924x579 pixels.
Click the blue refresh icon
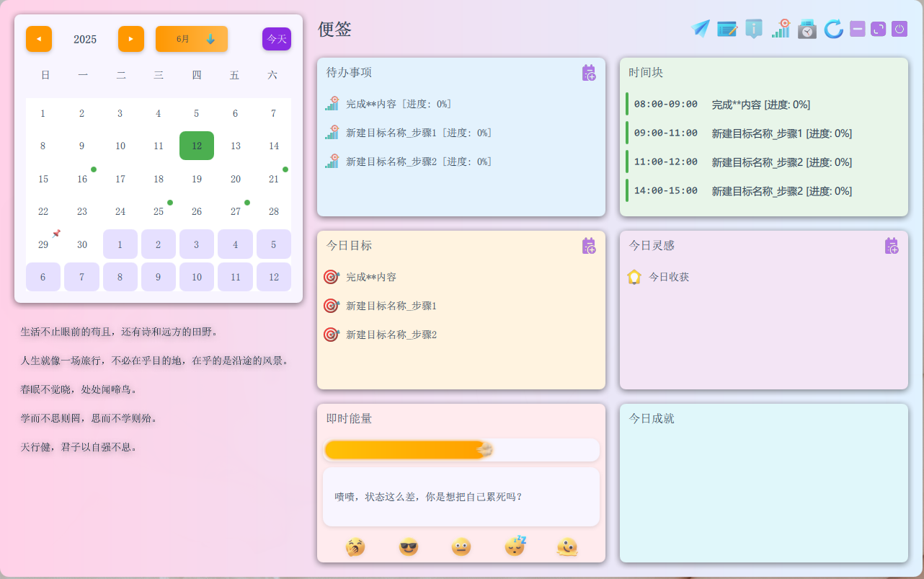[833, 29]
